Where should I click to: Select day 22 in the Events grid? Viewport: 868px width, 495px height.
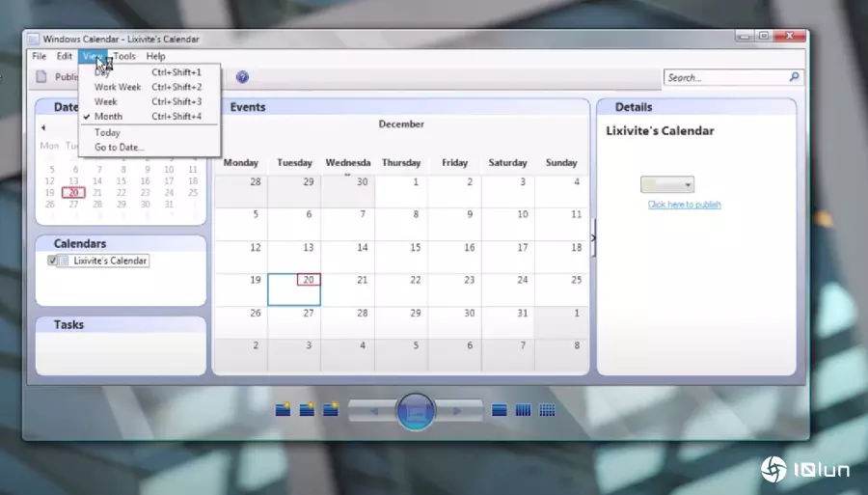point(401,289)
